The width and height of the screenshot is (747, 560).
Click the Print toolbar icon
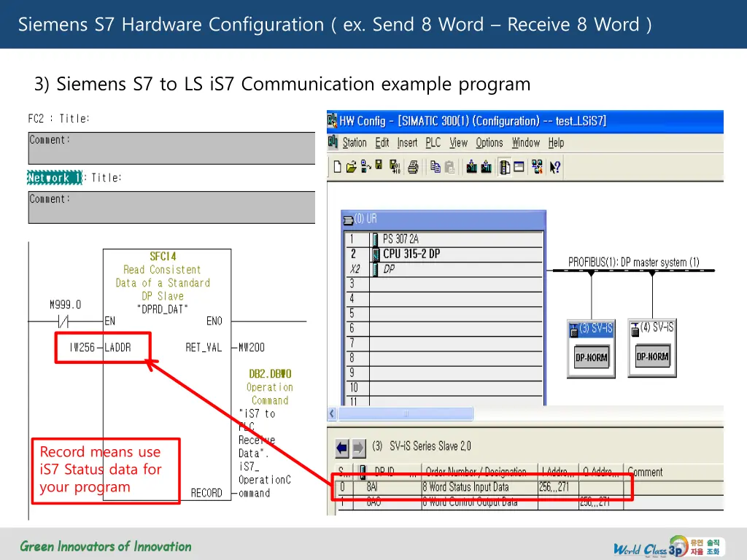413,167
